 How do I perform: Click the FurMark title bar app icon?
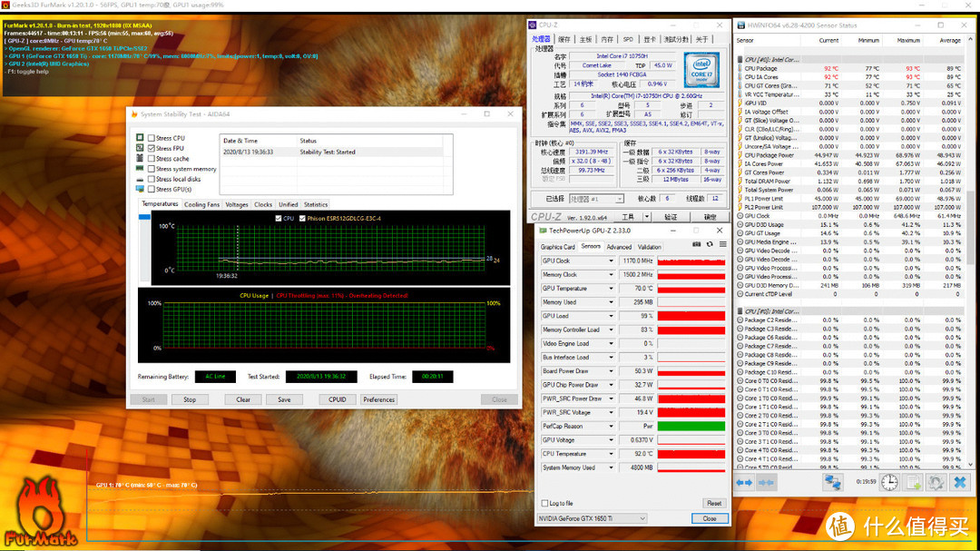(5, 5)
